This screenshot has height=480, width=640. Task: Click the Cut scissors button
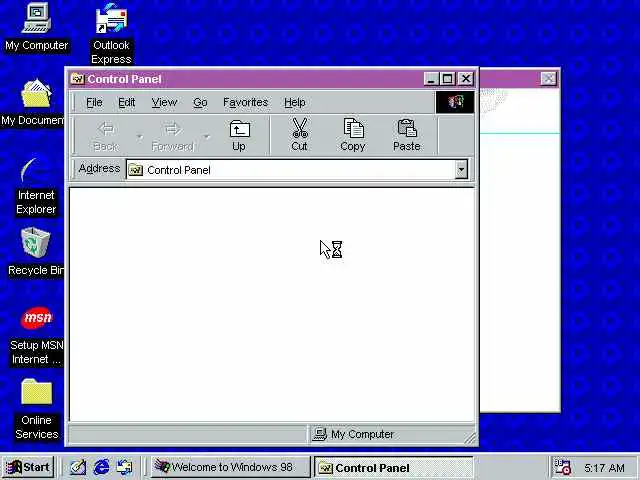[299, 136]
